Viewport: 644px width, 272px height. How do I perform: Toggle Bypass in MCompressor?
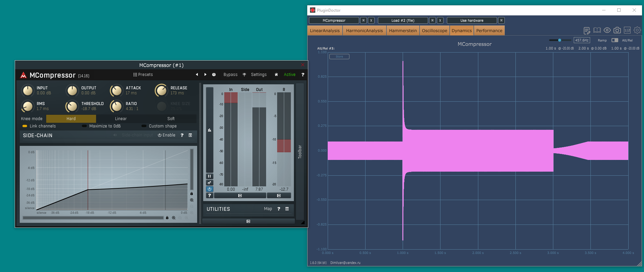(x=230, y=75)
